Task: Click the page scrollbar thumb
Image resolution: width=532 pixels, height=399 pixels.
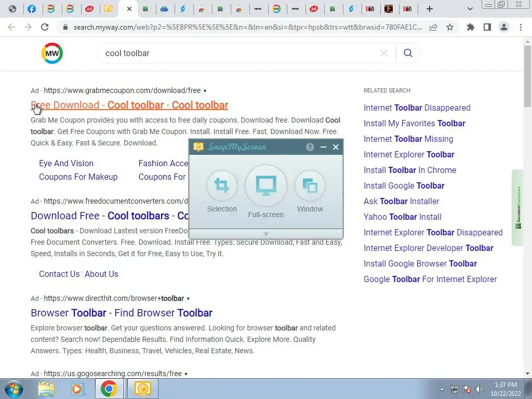Action: pyautogui.click(x=527, y=76)
